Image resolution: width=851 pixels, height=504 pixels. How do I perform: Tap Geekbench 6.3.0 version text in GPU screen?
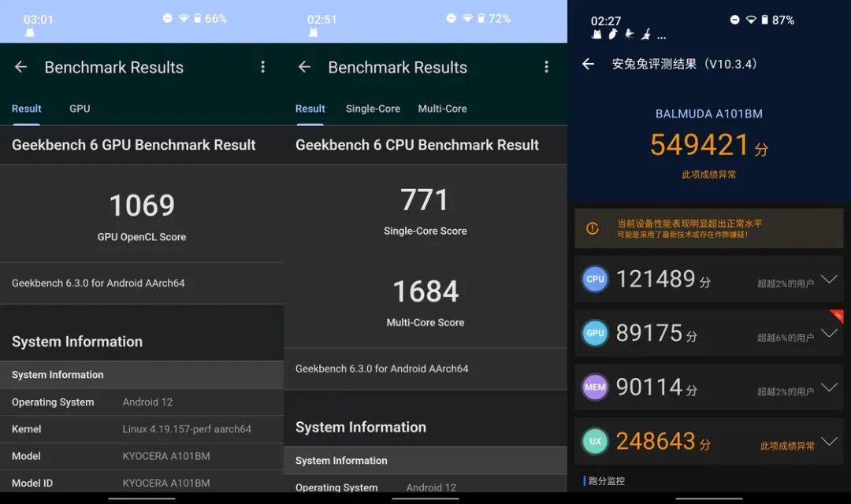(x=98, y=283)
